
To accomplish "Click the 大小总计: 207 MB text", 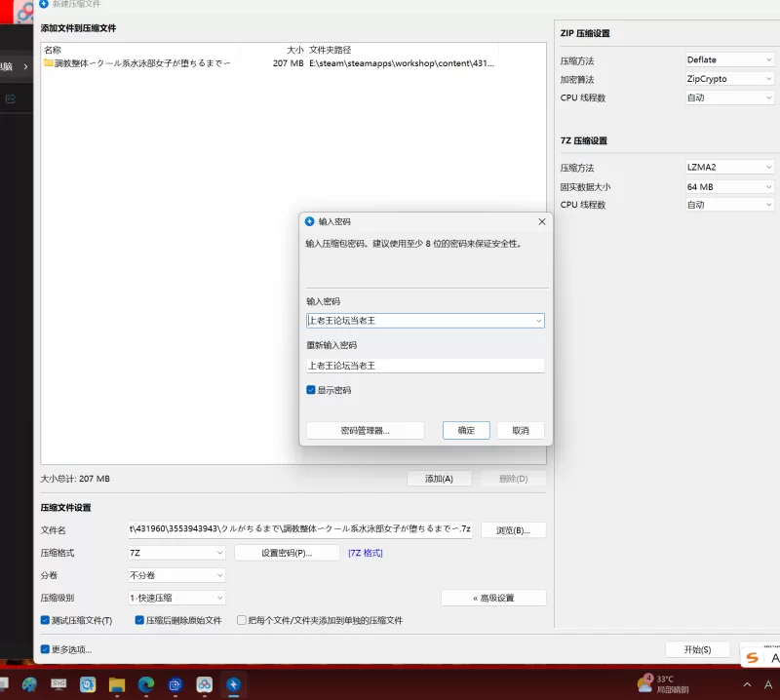I will point(75,479).
